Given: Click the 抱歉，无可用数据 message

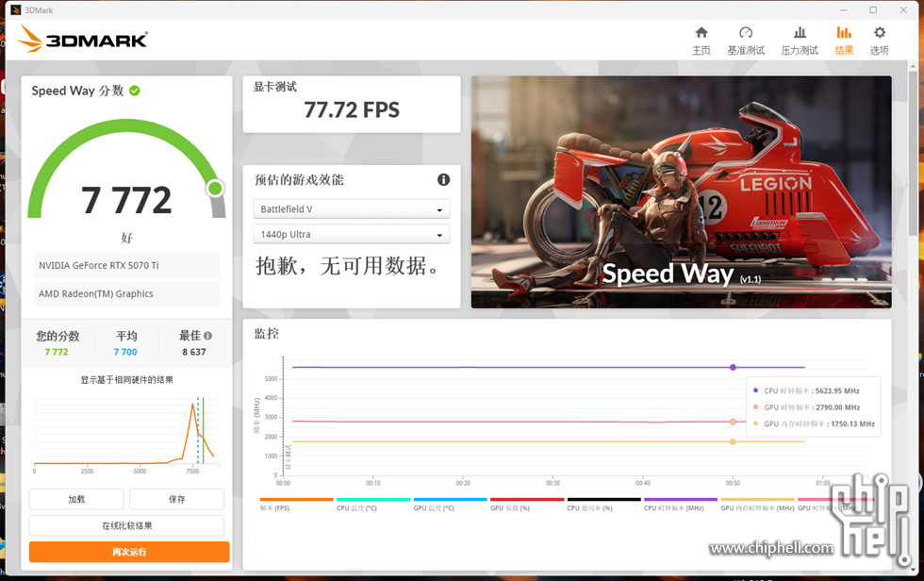Looking at the screenshot, I should [x=348, y=266].
